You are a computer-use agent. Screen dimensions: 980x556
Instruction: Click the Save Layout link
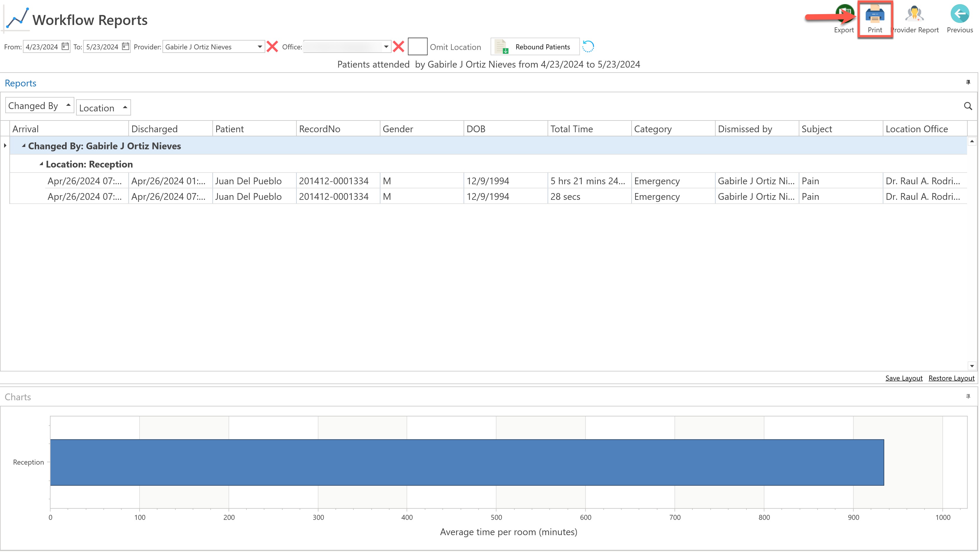point(904,378)
